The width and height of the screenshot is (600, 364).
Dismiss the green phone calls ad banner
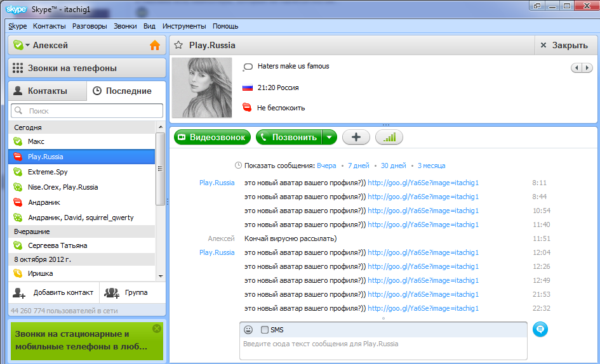[x=156, y=328]
